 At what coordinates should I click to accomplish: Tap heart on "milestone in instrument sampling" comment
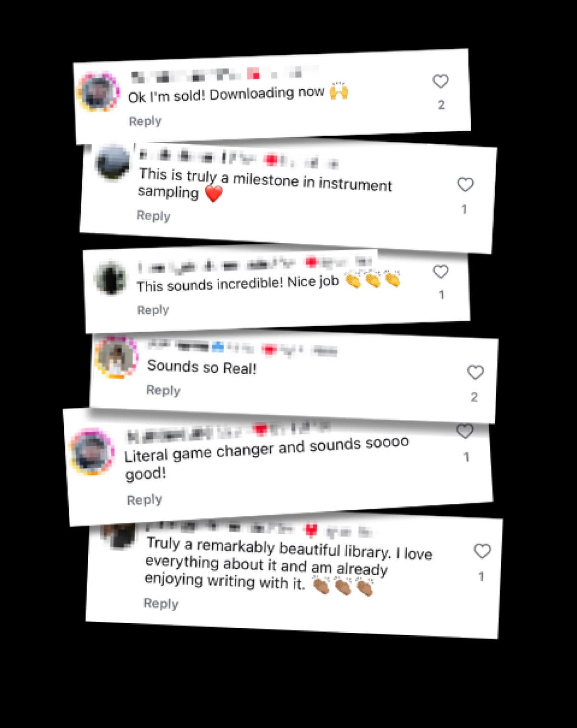tap(465, 185)
